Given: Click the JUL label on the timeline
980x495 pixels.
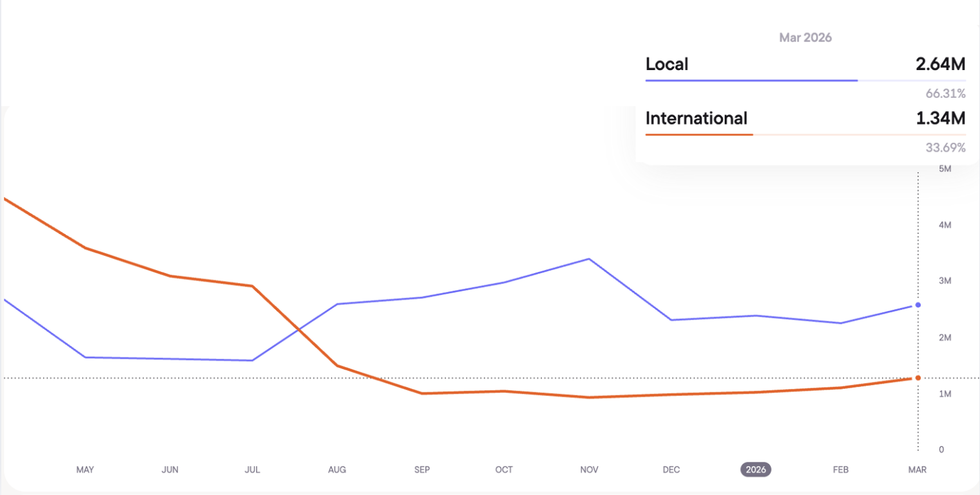Looking at the screenshot, I should pyautogui.click(x=253, y=470).
